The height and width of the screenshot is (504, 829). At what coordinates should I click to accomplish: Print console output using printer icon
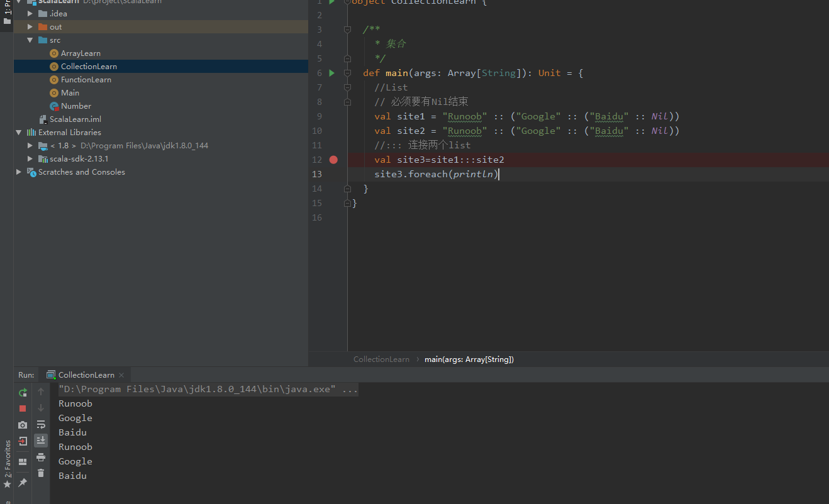[41, 457]
